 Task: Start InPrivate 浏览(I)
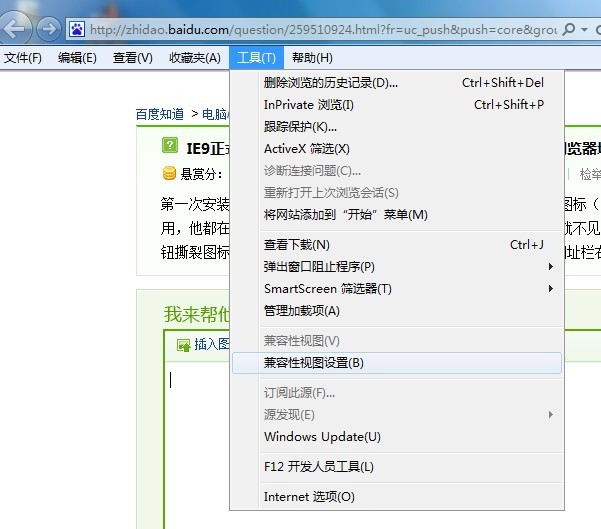coord(397,104)
